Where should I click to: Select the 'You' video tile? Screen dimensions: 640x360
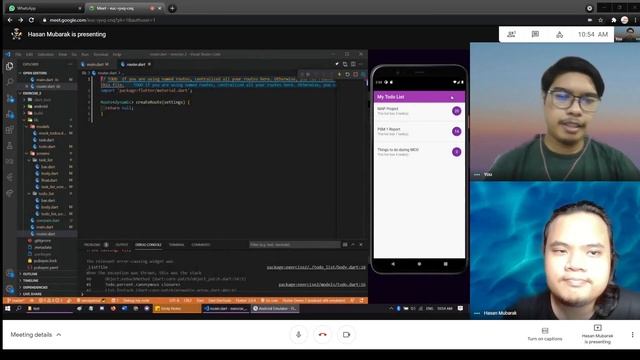[x=555, y=111]
